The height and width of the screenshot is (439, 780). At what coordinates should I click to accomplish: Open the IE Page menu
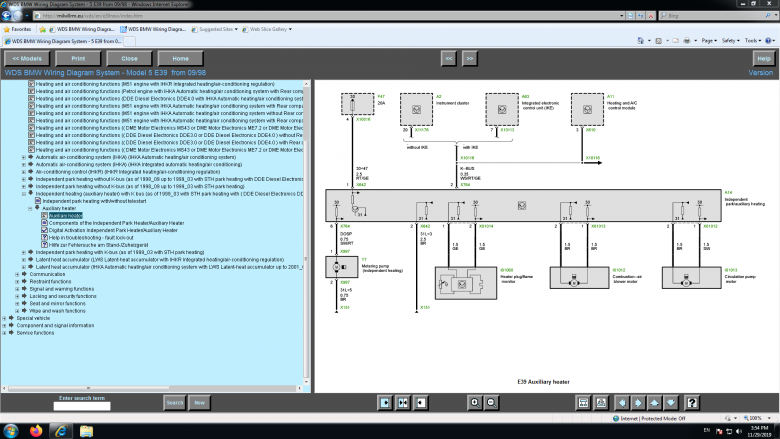(x=709, y=41)
